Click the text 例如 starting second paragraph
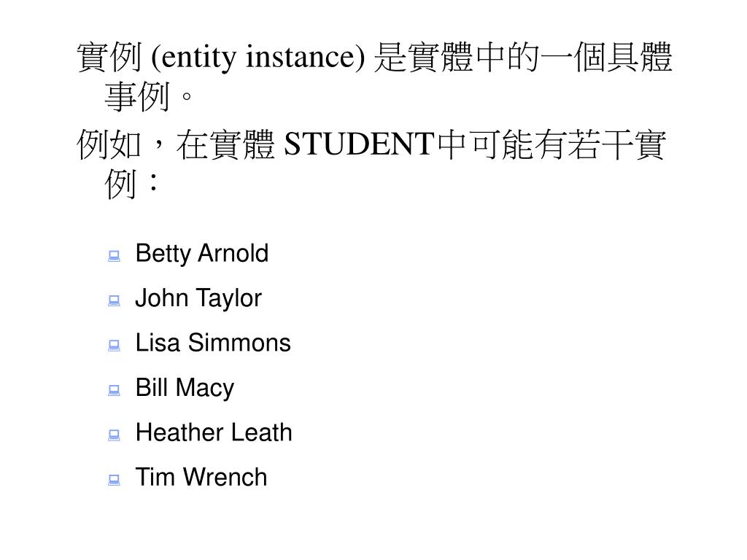This screenshot has height=560, width=747. pos(109,144)
